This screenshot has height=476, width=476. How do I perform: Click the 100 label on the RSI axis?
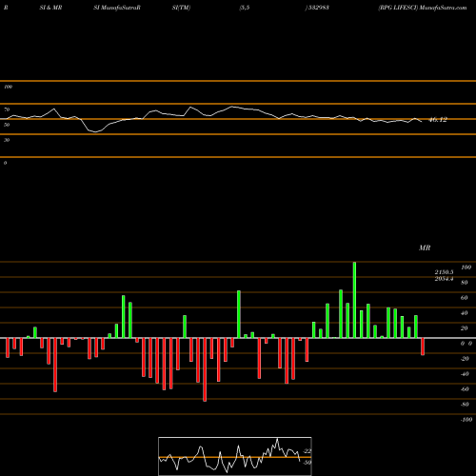8,87
